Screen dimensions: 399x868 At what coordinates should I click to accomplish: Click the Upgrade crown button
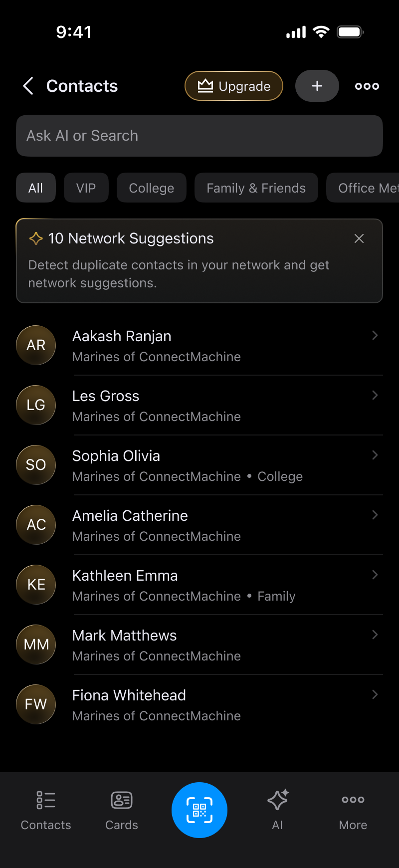point(234,86)
